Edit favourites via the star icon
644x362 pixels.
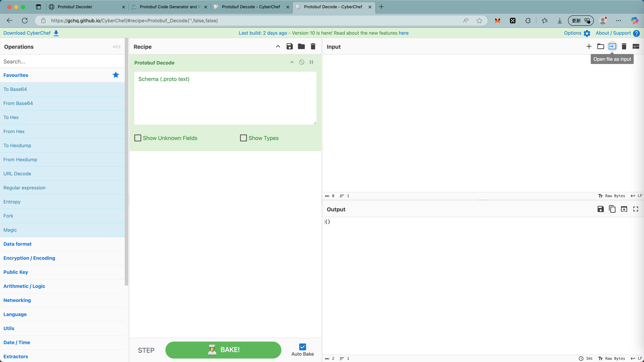tap(115, 75)
